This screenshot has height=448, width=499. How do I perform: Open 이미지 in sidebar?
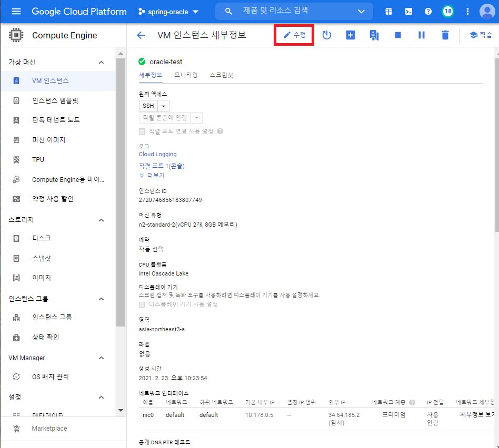(58, 278)
